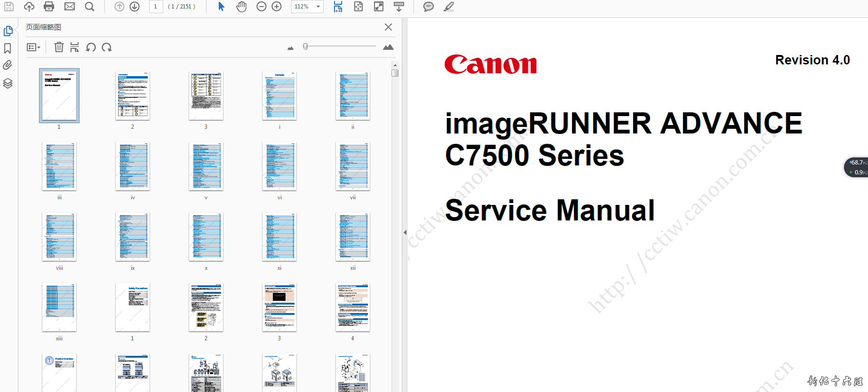Print the document using the printer icon
868x392 pixels.
49,7
